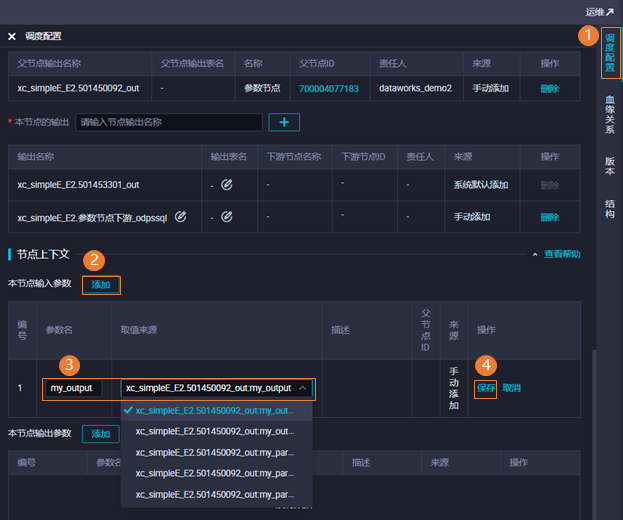Viewport: 623px width, 520px height.
Task: Delete parent dependency xc_simpleE_E2.501450092_out
Action: pos(549,89)
